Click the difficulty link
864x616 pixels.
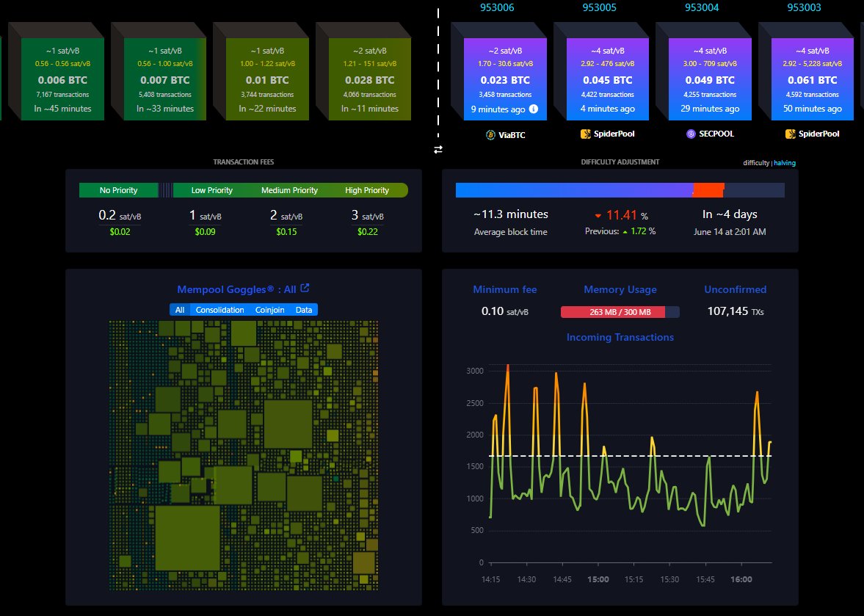[756, 162]
